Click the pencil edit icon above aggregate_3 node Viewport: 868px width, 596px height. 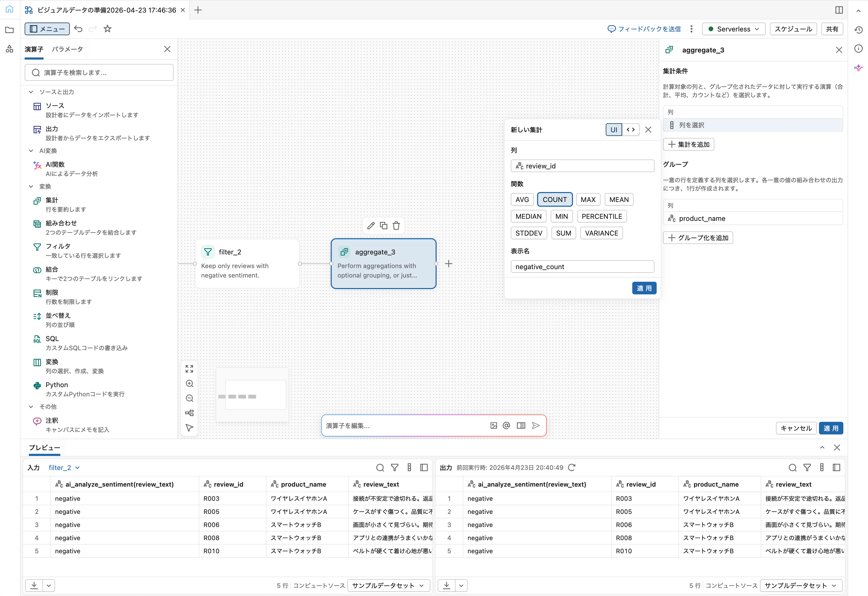tap(371, 226)
